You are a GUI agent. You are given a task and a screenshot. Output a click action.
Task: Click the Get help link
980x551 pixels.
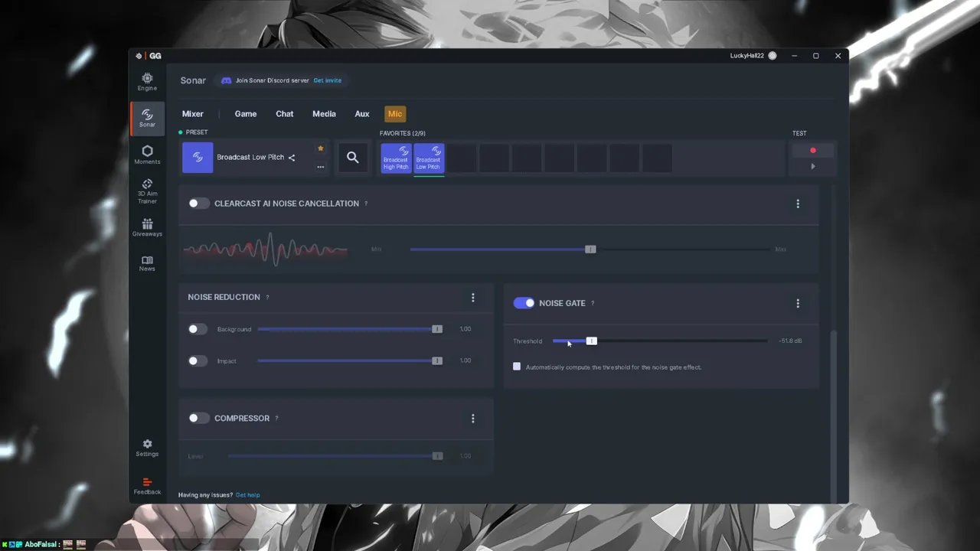pos(247,495)
